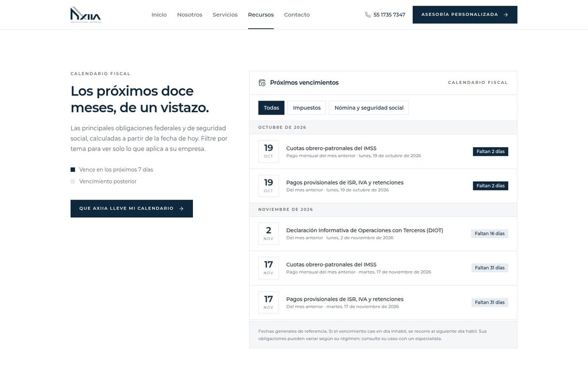Click the Próximos vencimientos heading
The width and height of the screenshot is (588, 368).
pos(304,83)
